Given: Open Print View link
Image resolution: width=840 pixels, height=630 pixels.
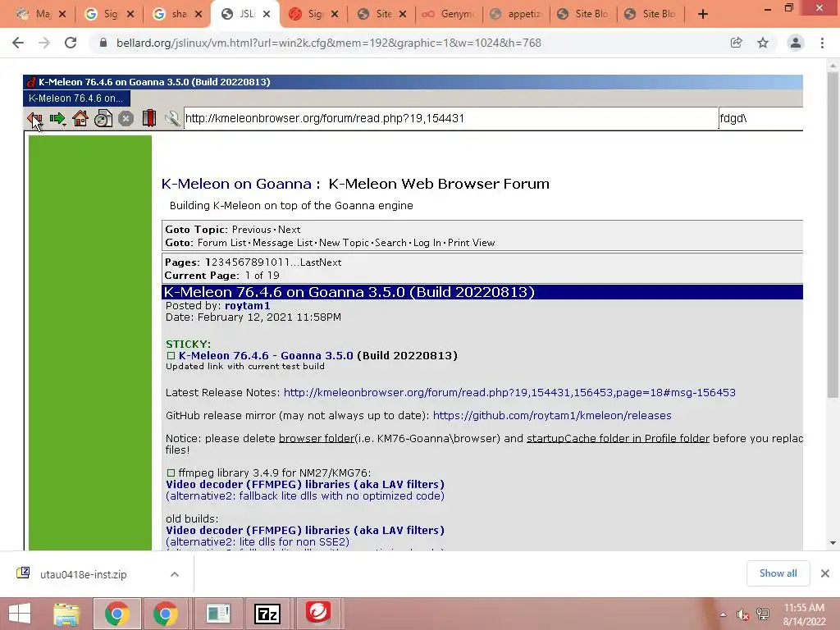Looking at the screenshot, I should [472, 243].
